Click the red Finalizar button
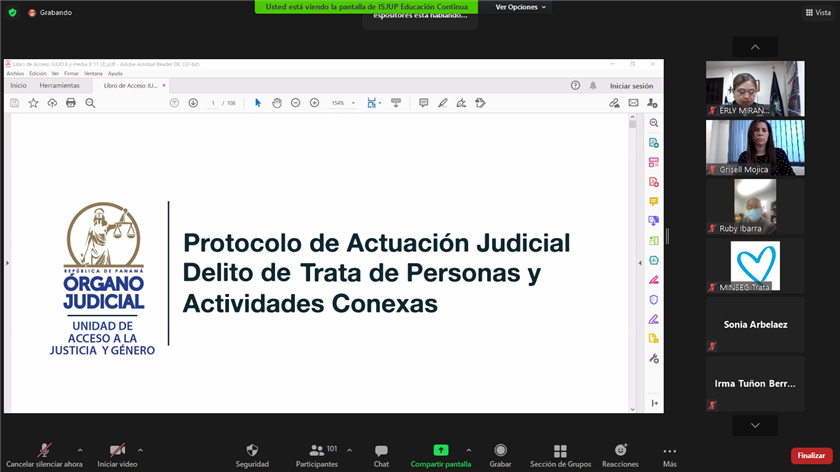The height and width of the screenshot is (472, 840). 811,455
